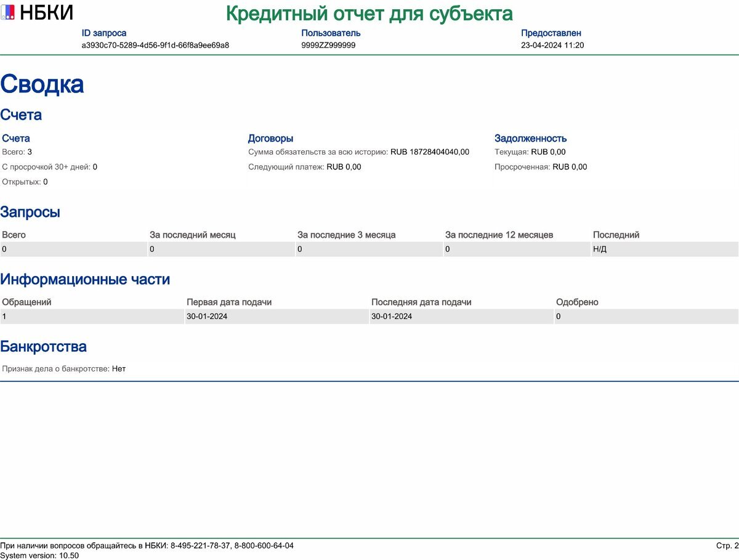The image size is (739, 560).
Task: Click the 'Текущая: RUB 0,00' line
Action: (x=530, y=152)
